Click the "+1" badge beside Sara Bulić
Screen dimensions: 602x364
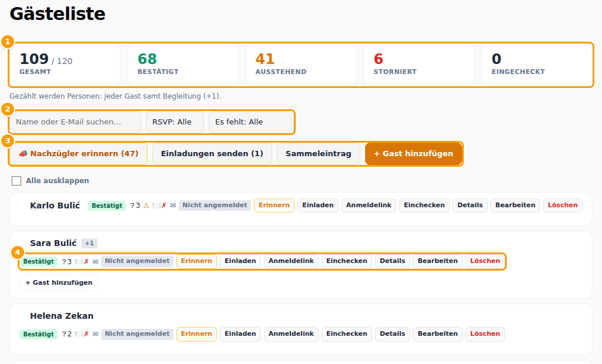(89, 243)
